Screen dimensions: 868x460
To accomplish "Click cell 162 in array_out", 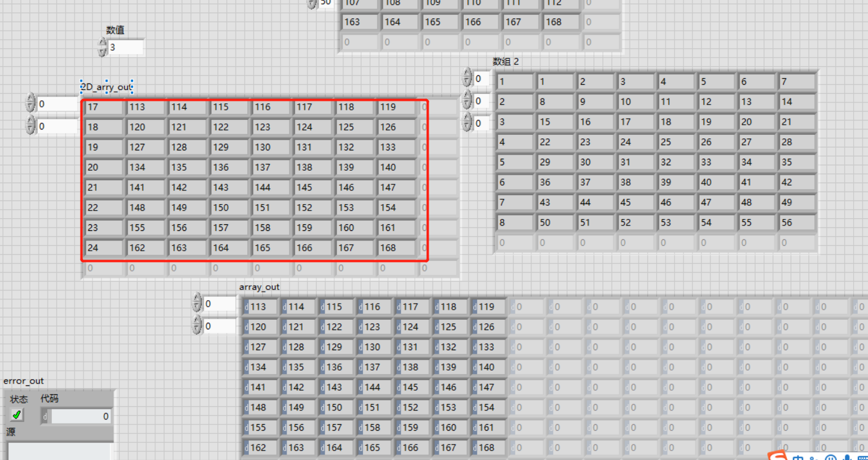I will click(x=261, y=447).
